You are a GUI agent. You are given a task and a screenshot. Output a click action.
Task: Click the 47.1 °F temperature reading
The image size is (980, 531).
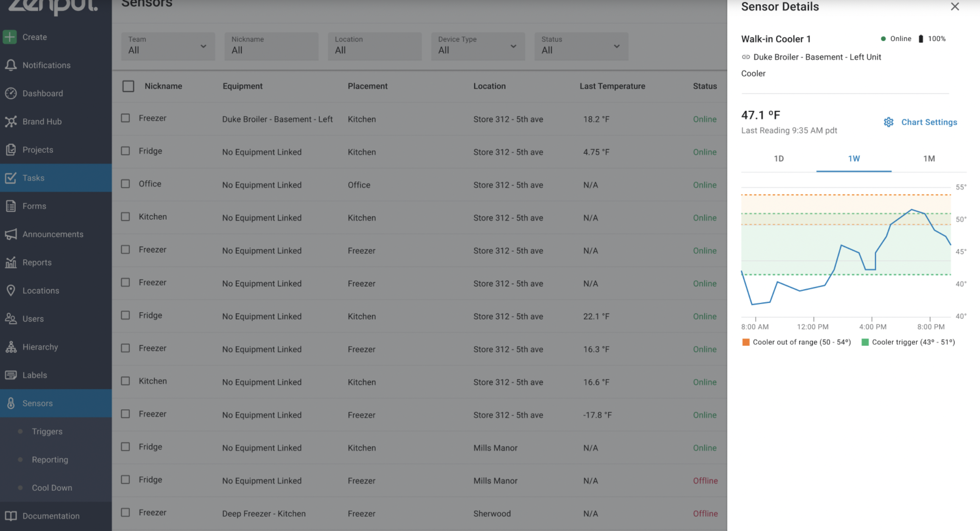coord(761,115)
